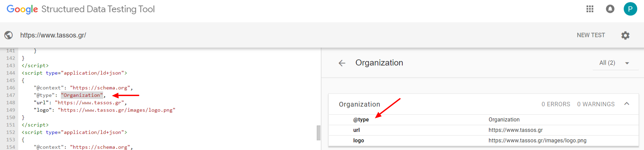Click the 0 WARNINGS label
644x150 pixels.
click(596, 104)
